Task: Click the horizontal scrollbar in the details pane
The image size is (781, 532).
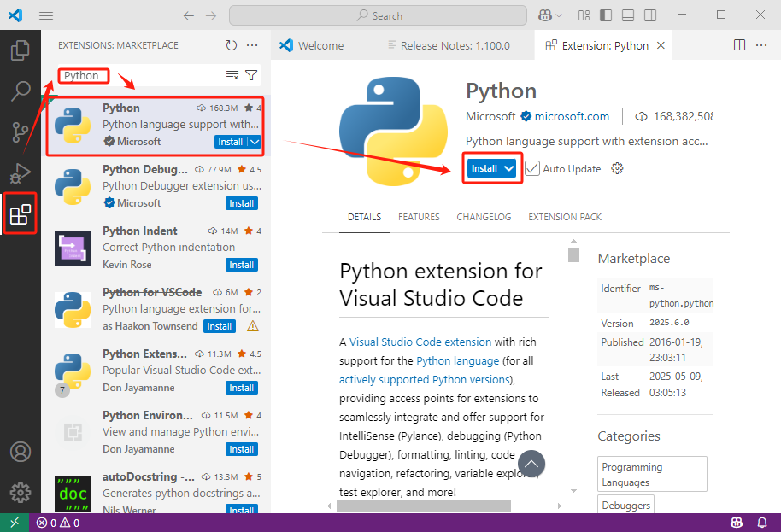Action: coord(424,506)
